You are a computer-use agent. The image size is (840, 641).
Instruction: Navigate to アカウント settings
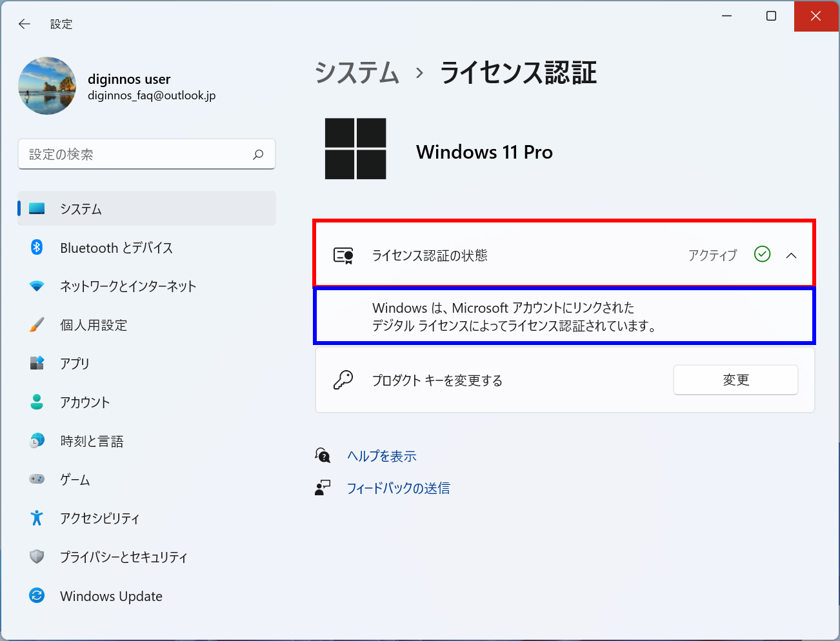[x=147, y=402]
